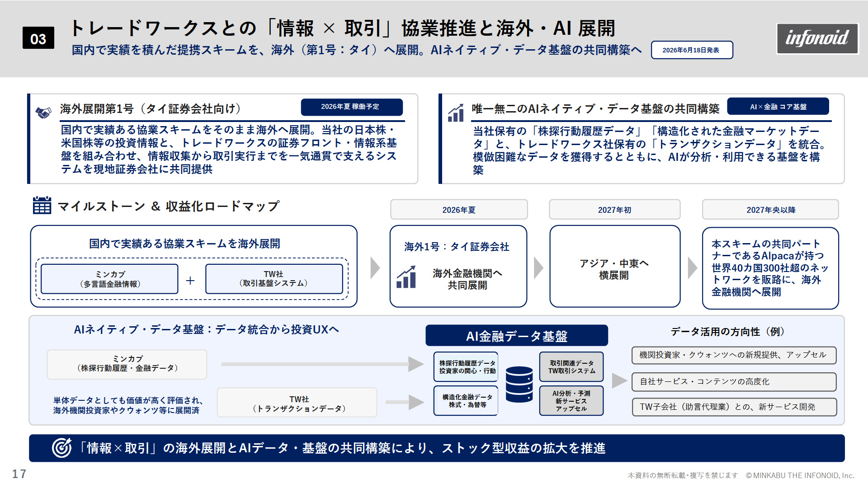Click the page number 17
The image size is (868, 488).
[19, 474]
